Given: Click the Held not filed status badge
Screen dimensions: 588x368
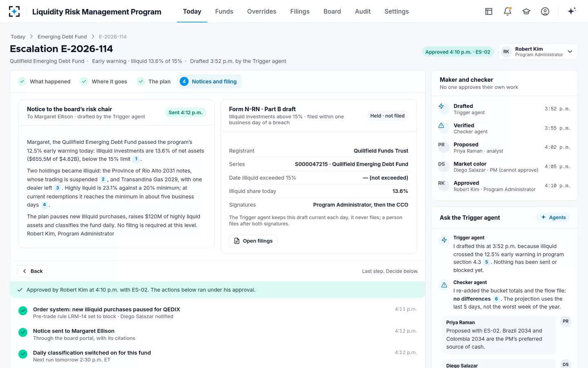Looking at the screenshot, I should (388, 116).
